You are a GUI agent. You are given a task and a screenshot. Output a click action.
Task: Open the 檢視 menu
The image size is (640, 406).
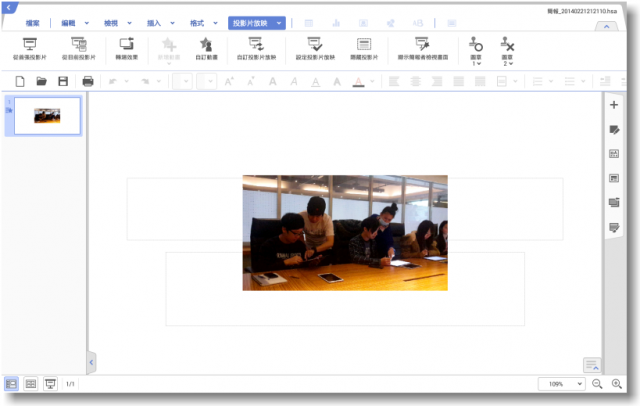tap(111, 23)
